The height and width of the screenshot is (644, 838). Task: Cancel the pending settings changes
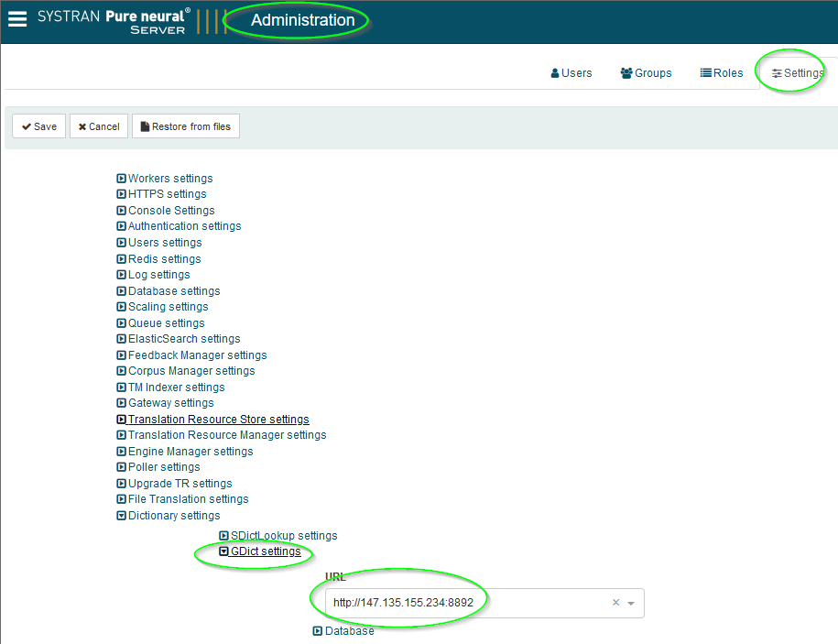coord(99,126)
